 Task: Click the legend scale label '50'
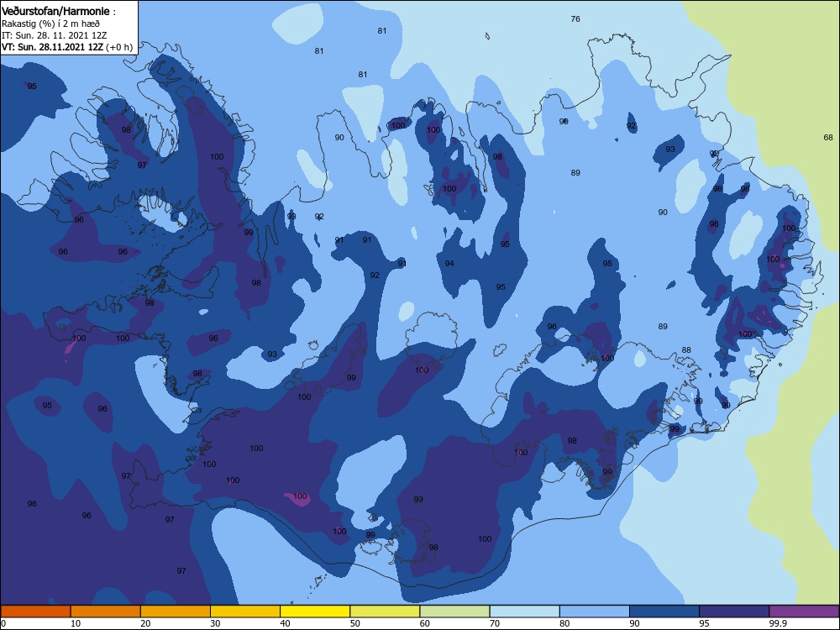tap(354, 623)
